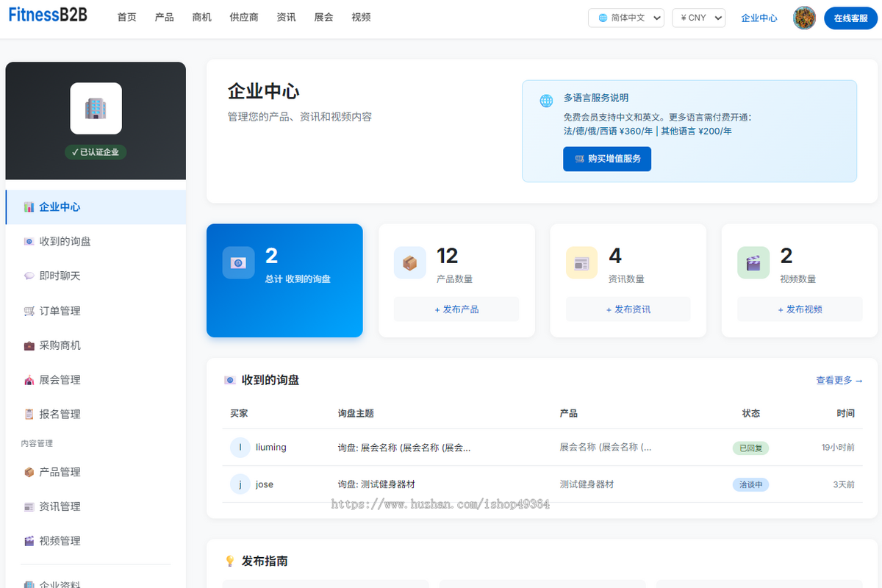The width and height of the screenshot is (882, 588).
Task: Open 展会 in top navigation
Action: pos(323,18)
